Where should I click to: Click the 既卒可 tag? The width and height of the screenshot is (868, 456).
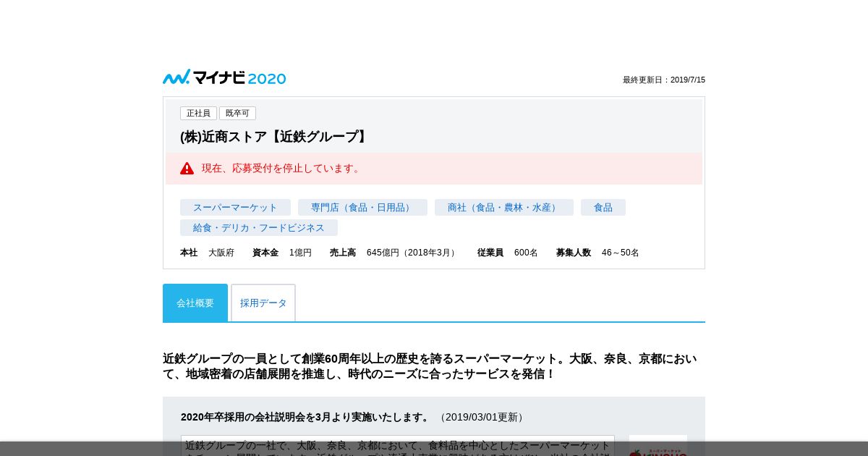point(237,114)
